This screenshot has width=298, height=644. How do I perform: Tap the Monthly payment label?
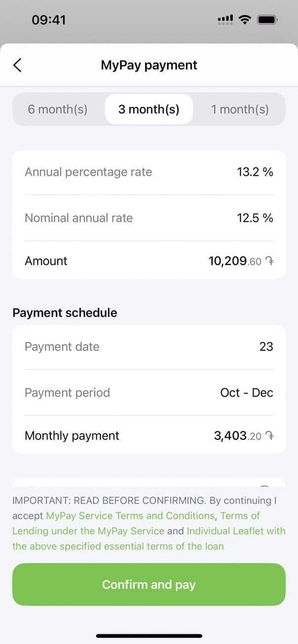72,436
